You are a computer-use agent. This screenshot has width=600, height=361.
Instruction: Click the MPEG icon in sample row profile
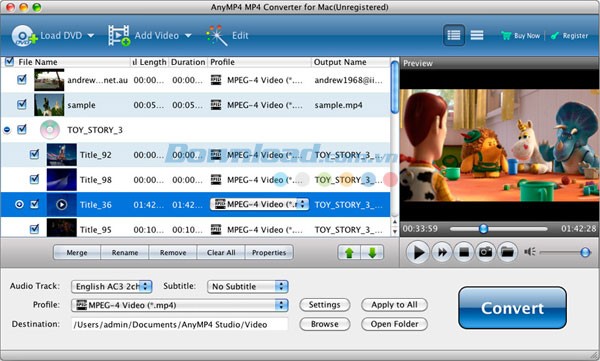tap(216, 105)
